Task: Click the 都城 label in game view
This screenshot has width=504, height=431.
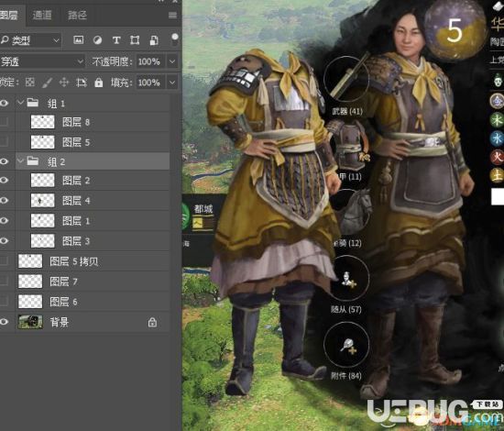Action: [x=203, y=209]
